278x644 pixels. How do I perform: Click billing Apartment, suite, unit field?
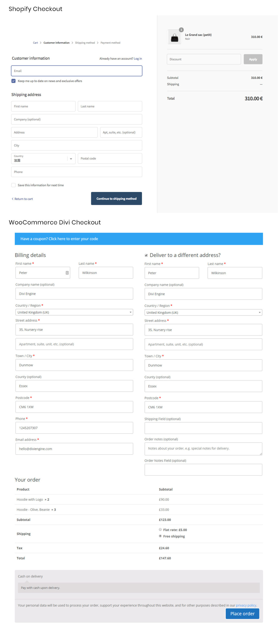point(74,344)
